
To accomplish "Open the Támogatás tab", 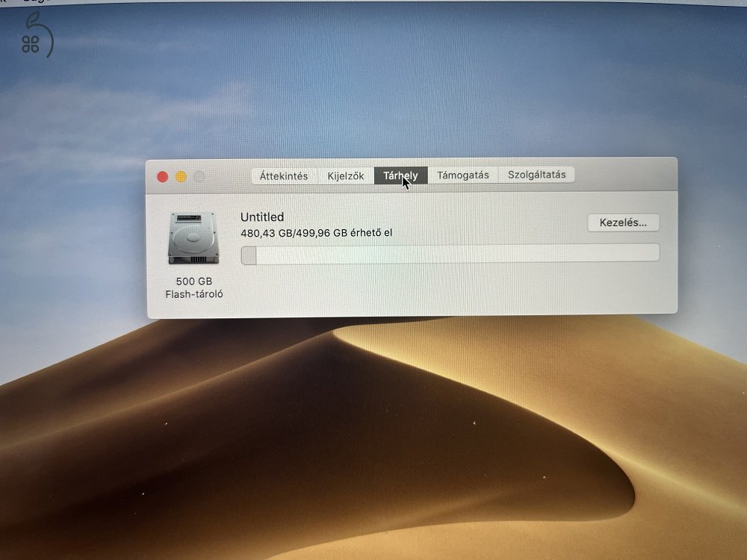I will (x=463, y=175).
